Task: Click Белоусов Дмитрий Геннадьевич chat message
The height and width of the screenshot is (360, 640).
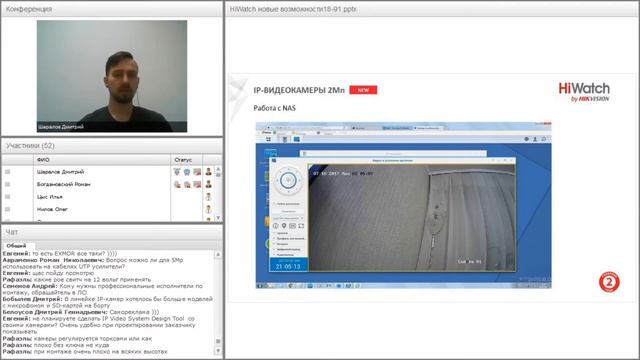Action: coord(81,312)
